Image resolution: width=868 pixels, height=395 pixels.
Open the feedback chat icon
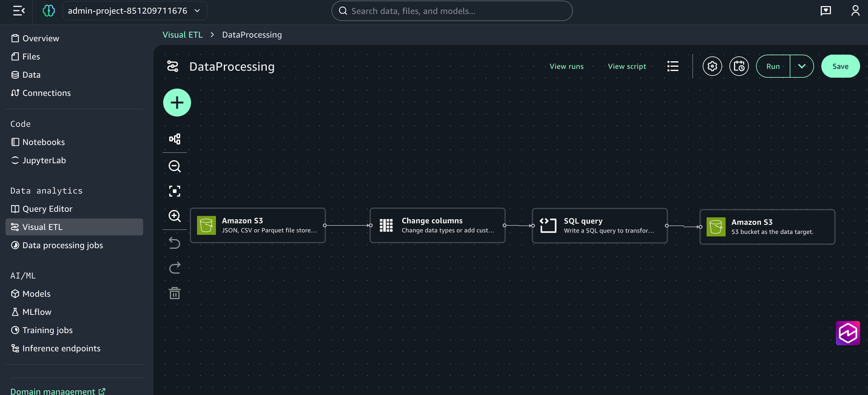click(x=826, y=11)
